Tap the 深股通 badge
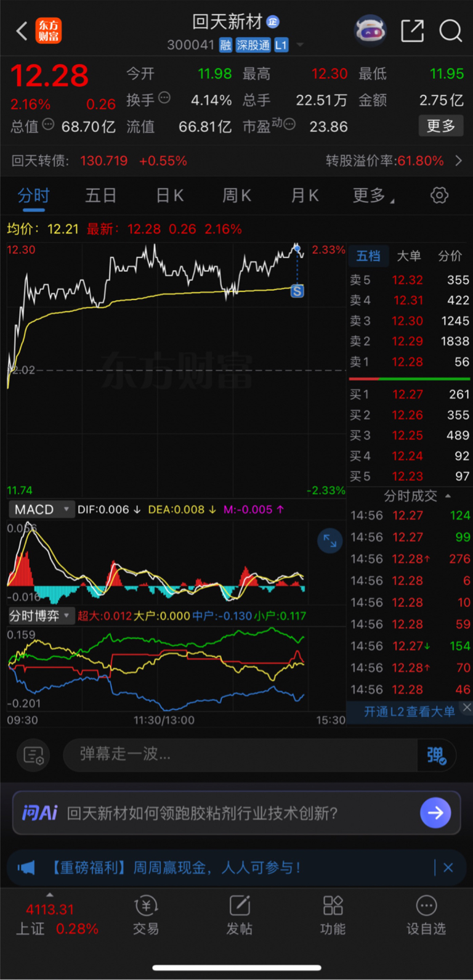Screen dimensions: 473x980 coord(253,45)
